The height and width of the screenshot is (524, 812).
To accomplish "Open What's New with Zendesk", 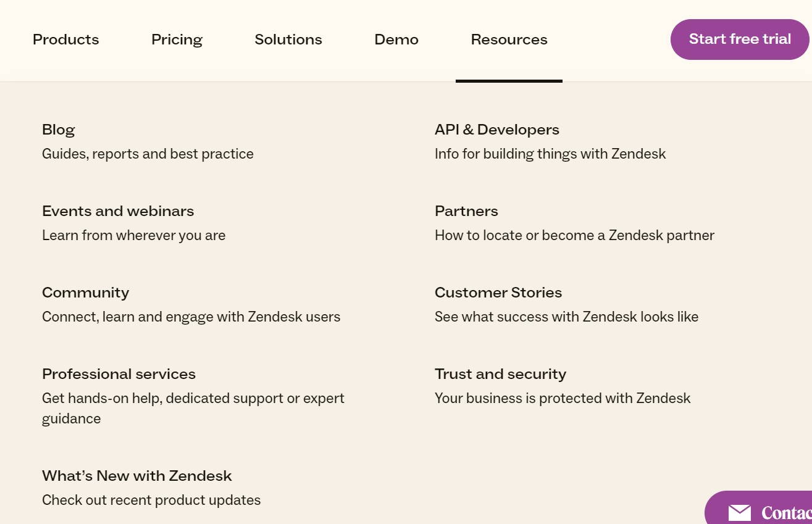I will click(137, 476).
